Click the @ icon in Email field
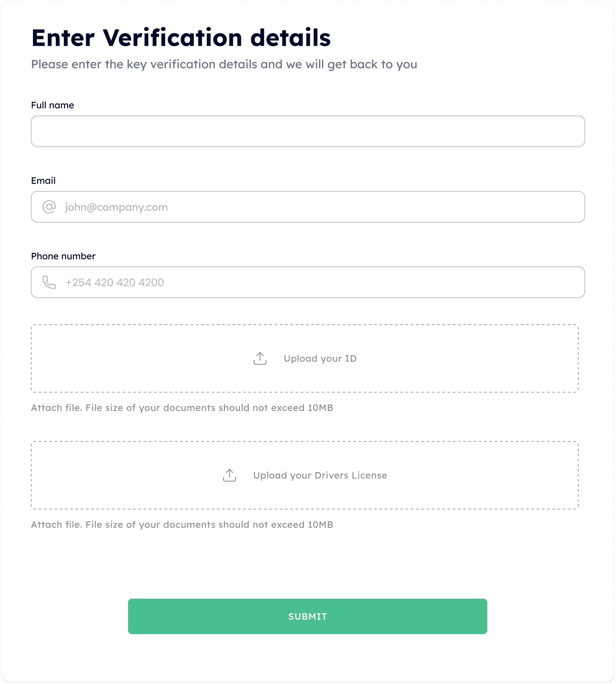Image resolution: width=616 pixels, height=684 pixels. pyautogui.click(x=49, y=207)
